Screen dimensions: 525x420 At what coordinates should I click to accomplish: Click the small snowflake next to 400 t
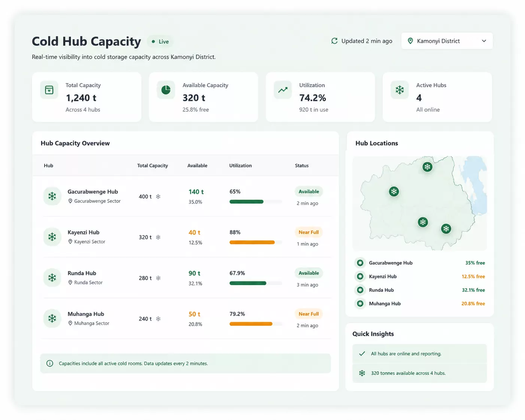coord(158,197)
